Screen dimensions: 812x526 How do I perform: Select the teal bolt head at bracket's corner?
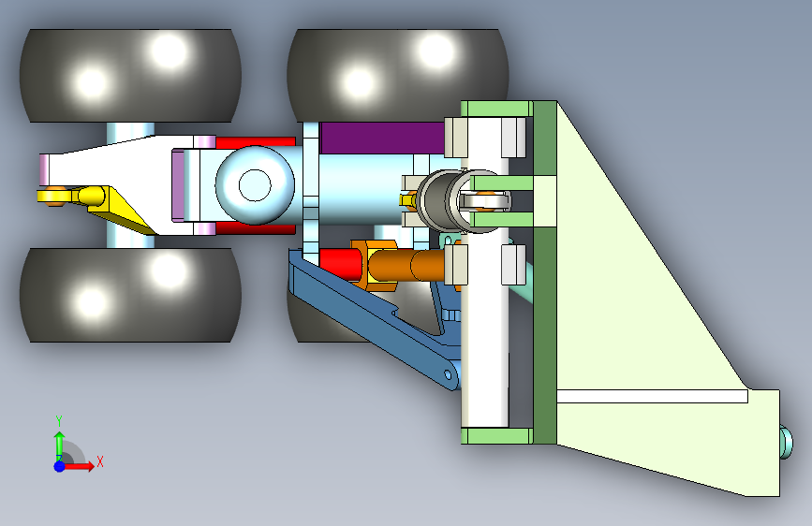point(786,443)
